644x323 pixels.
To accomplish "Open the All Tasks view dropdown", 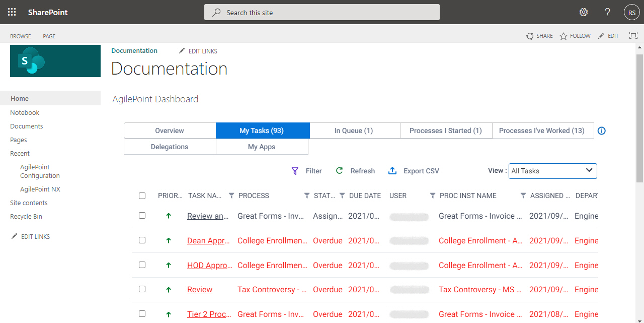I will [553, 171].
